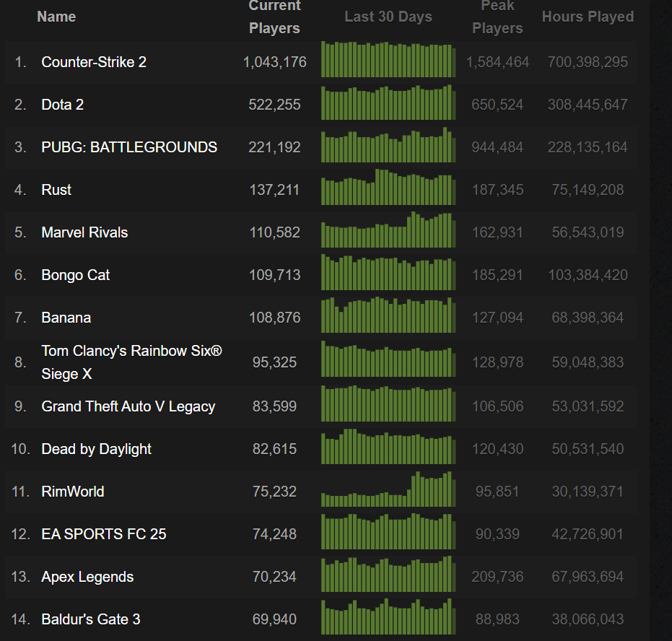Click PUBG: BATTLEGROUNDS' 30-day bar chart
The height and width of the screenshot is (641, 672).
tap(388, 144)
